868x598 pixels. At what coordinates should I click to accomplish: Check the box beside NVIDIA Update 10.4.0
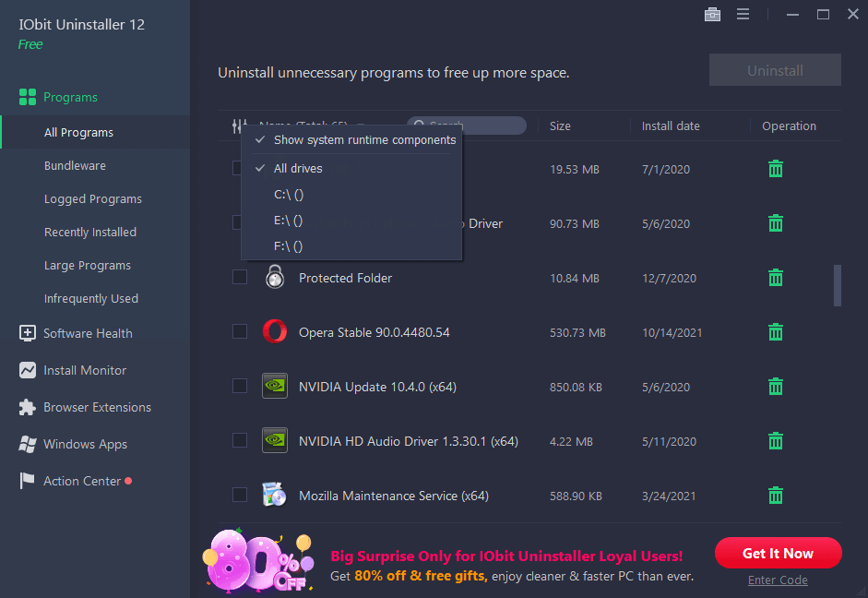240,386
